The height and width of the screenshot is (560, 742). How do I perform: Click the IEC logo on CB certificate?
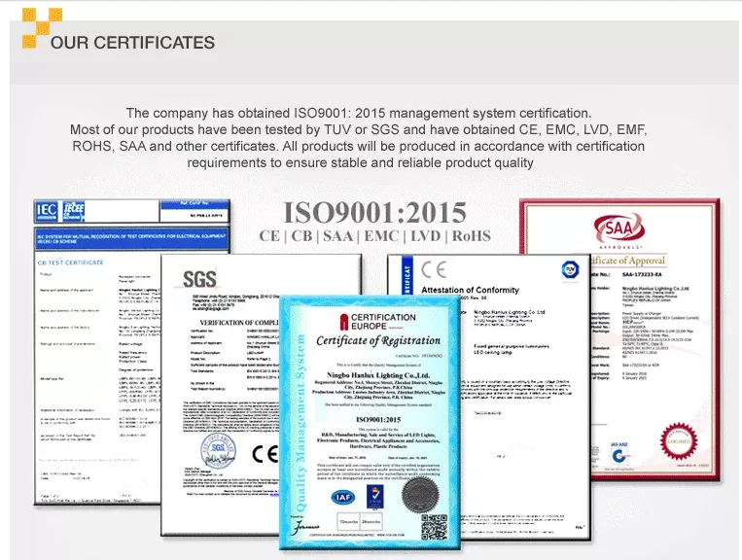click(x=47, y=211)
